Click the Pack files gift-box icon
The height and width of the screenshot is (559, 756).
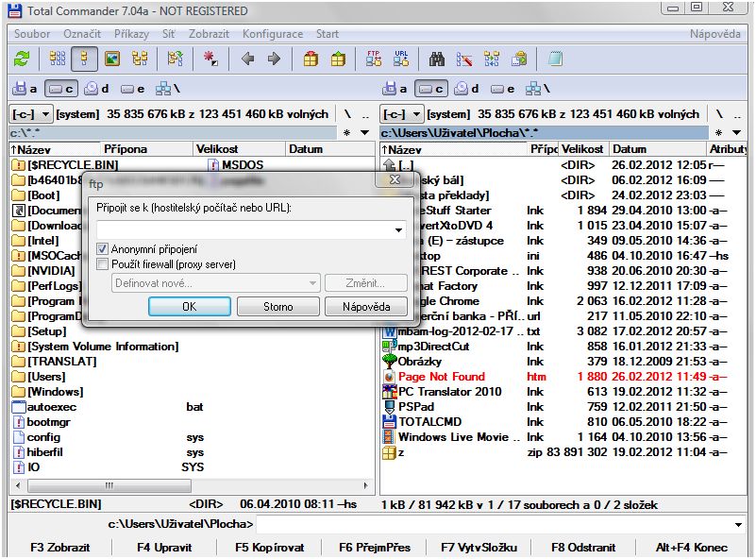coord(311,59)
